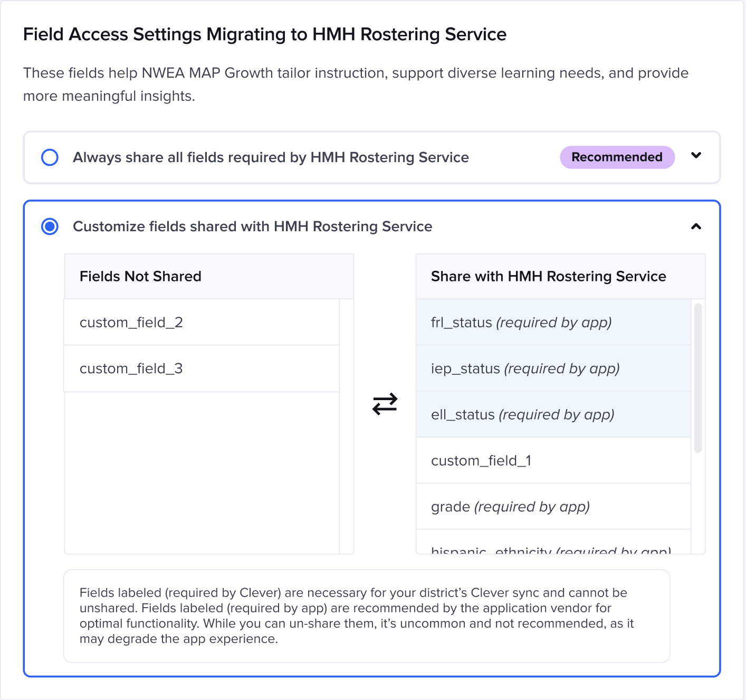Collapse the customize fields section
The image size is (746, 700).
[x=696, y=226]
